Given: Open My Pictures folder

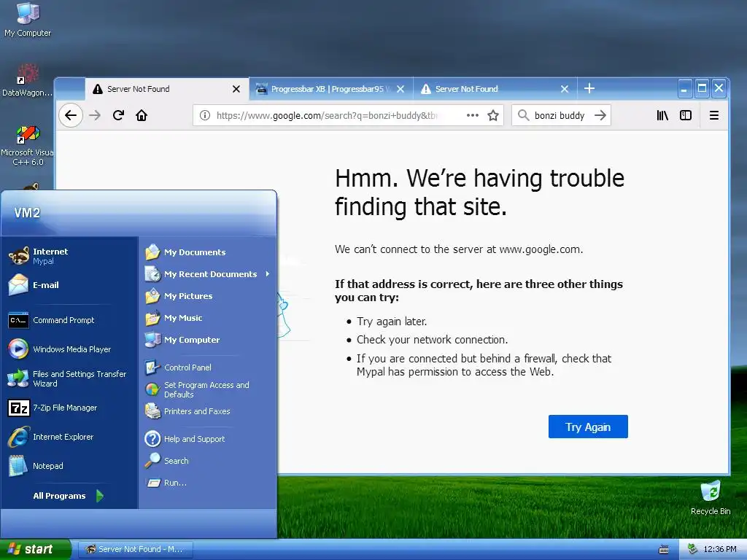Looking at the screenshot, I should click(x=208, y=296).
